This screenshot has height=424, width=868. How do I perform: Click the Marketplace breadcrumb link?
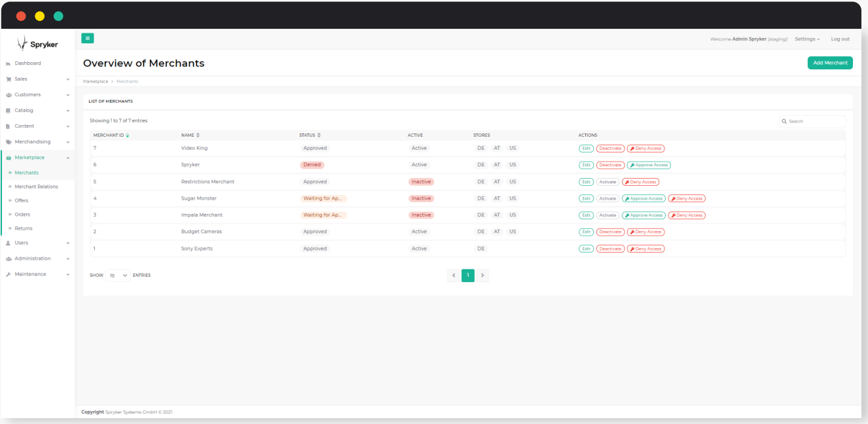pos(96,81)
